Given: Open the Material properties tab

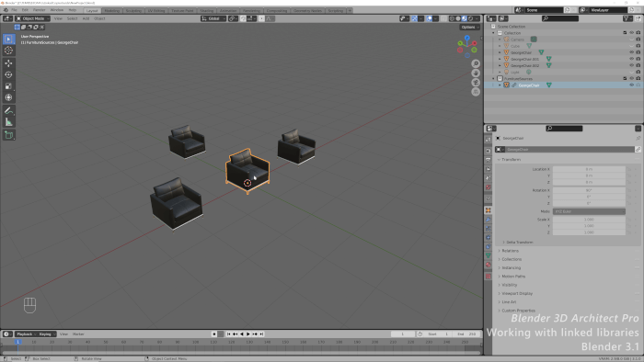Looking at the screenshot, I should (489, 265).
